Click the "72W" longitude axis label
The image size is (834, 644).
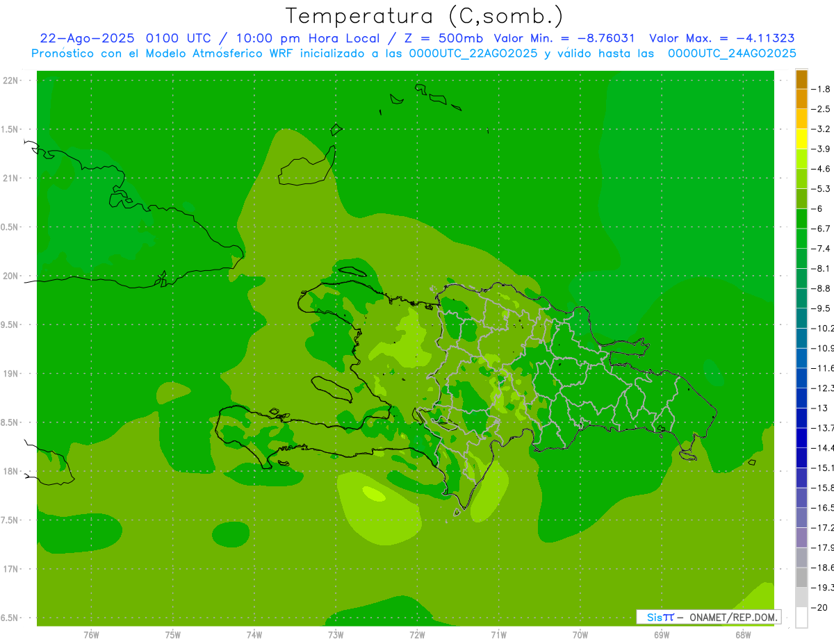point(417,635)
